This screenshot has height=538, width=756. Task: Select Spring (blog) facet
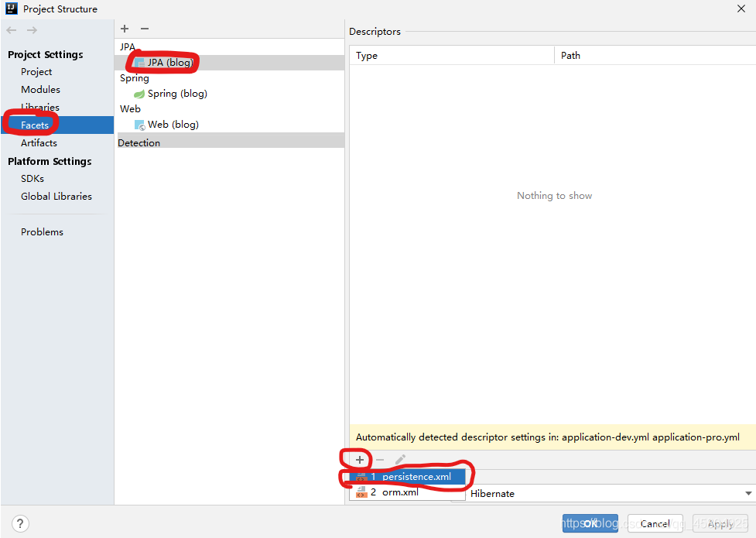coord(176,94)
